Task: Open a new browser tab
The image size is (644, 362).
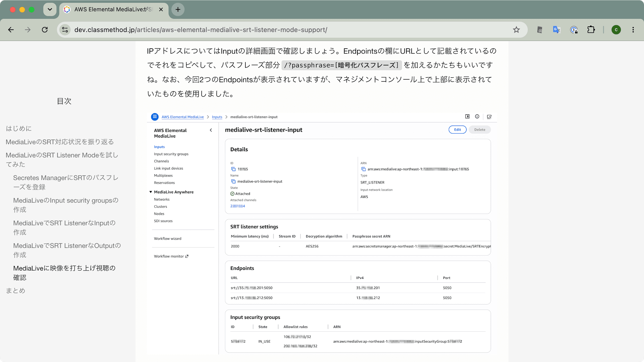Action: (178, 9)
